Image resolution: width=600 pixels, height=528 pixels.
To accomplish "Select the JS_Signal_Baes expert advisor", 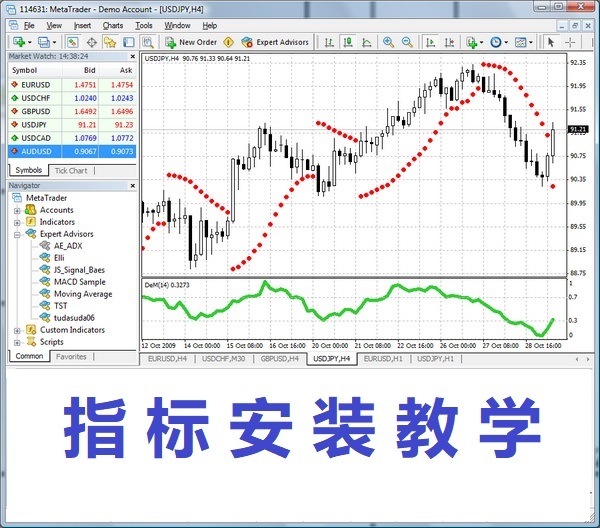I will click(72, 270).
